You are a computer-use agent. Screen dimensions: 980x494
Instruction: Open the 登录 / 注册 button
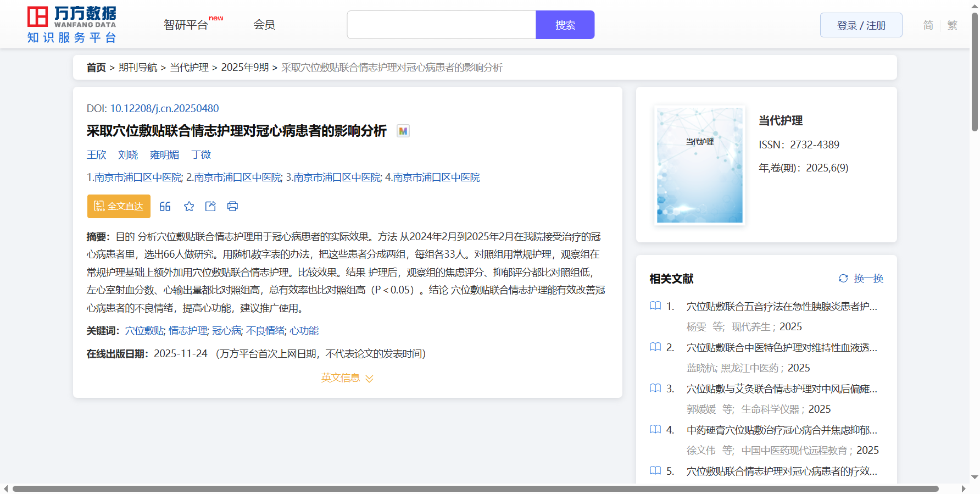coord(861,25)
